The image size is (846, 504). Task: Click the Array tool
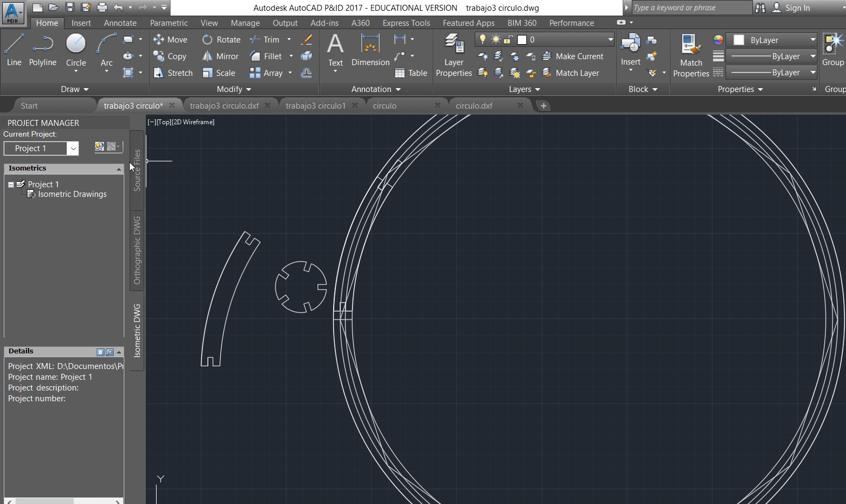(266, 73)
